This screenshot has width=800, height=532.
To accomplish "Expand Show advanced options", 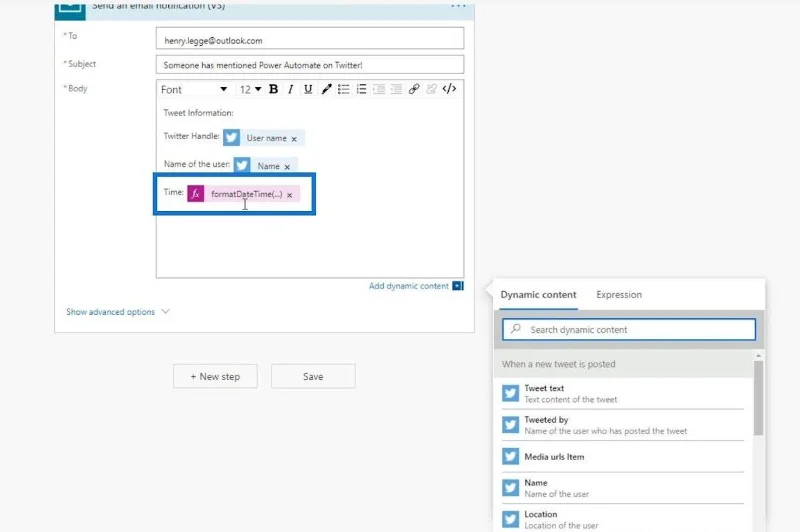I will pos(117,312).
